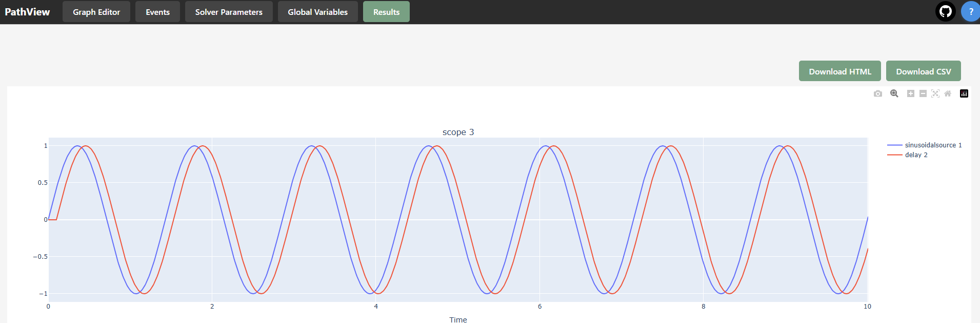Click the PathView logo text
Viewport: 980px width, 323px height.
pyautogui.click(x=27, y=12)
